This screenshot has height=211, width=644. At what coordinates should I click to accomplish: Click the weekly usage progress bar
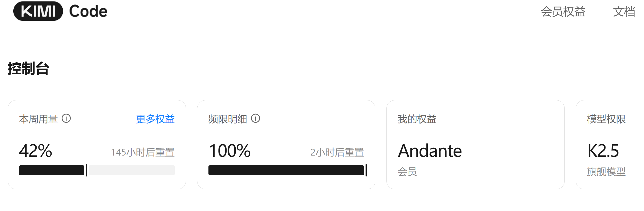[x=97, y=170]
